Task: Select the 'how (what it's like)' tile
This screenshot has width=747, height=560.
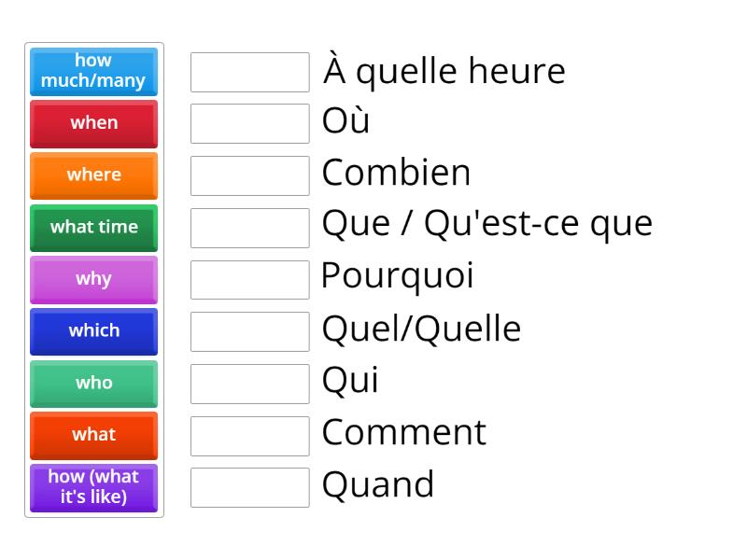Action: [93, 487]
